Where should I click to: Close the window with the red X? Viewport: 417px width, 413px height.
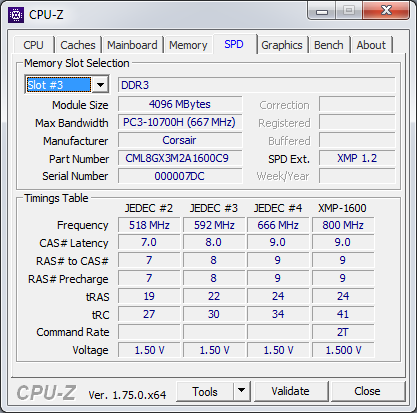point(386,11)
